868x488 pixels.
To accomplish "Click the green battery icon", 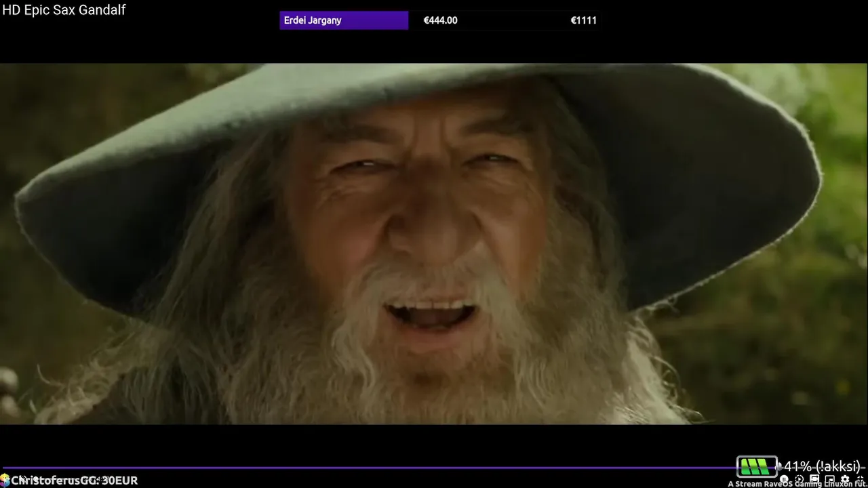I will (x=757, y=466).
